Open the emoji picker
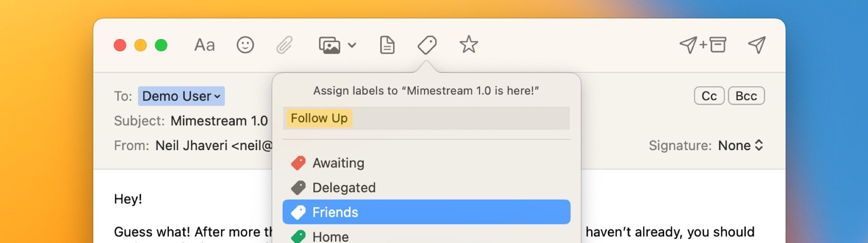 245,45
